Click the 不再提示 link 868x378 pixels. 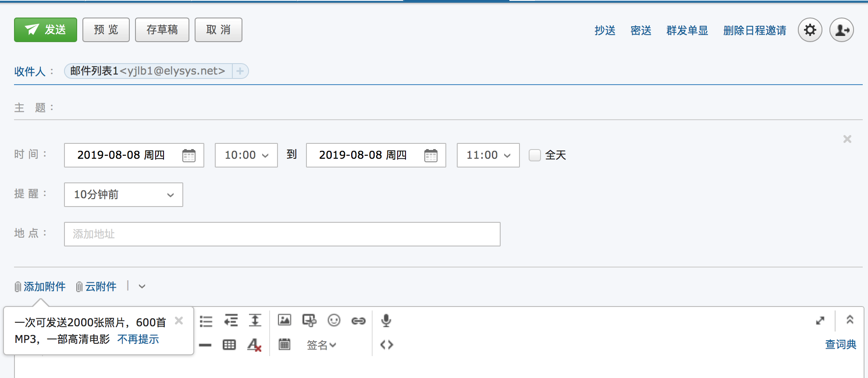138,339
